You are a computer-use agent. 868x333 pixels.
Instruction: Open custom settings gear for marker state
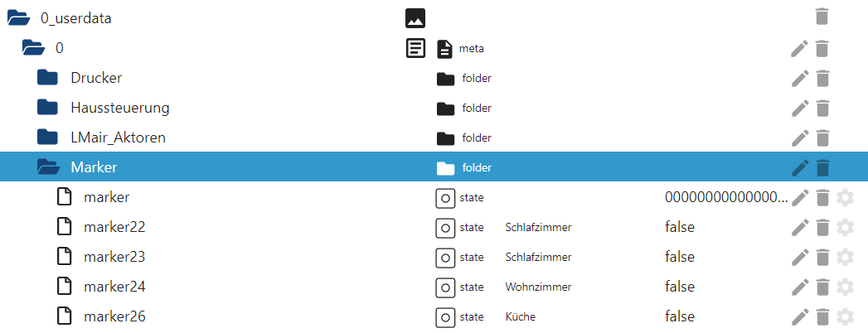point(845,197)
